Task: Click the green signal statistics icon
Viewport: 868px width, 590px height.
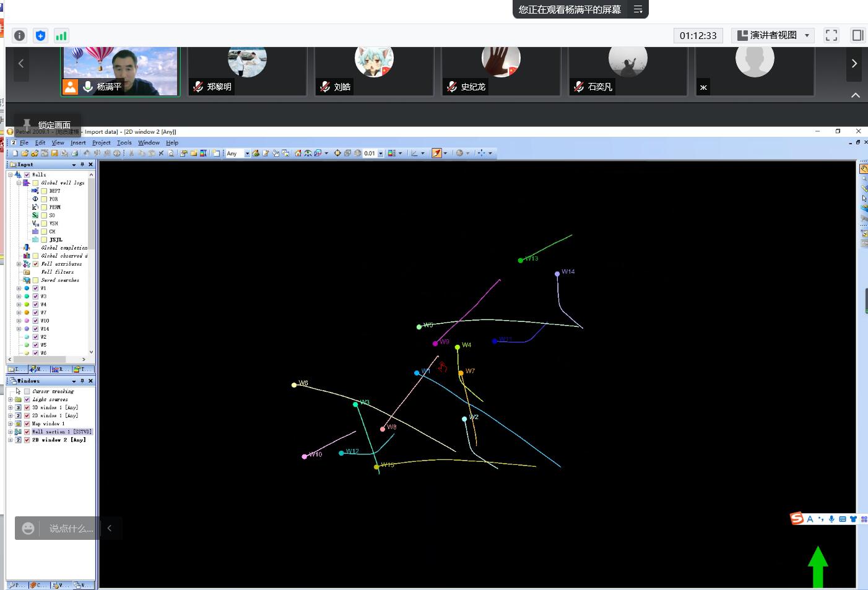Action: [x=61, y=36]
